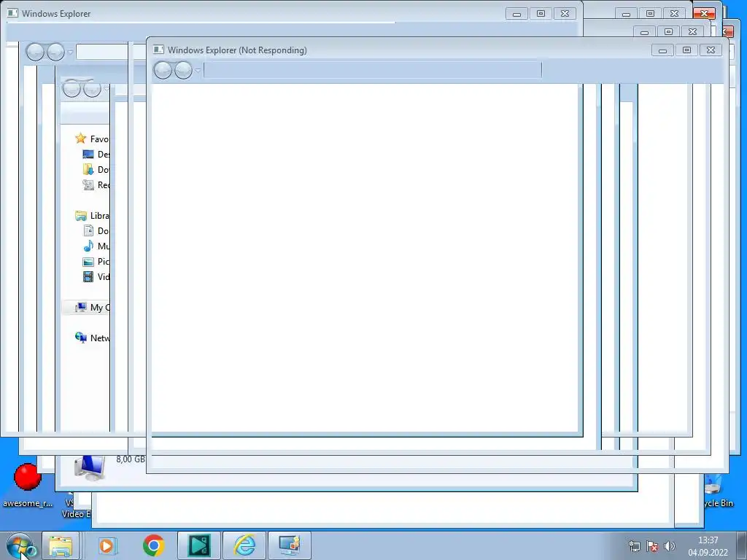Image resolution: width=747 pixels, height=560 pixels.
Task: Click the computer icon in details pane
Action: point(90,467)
